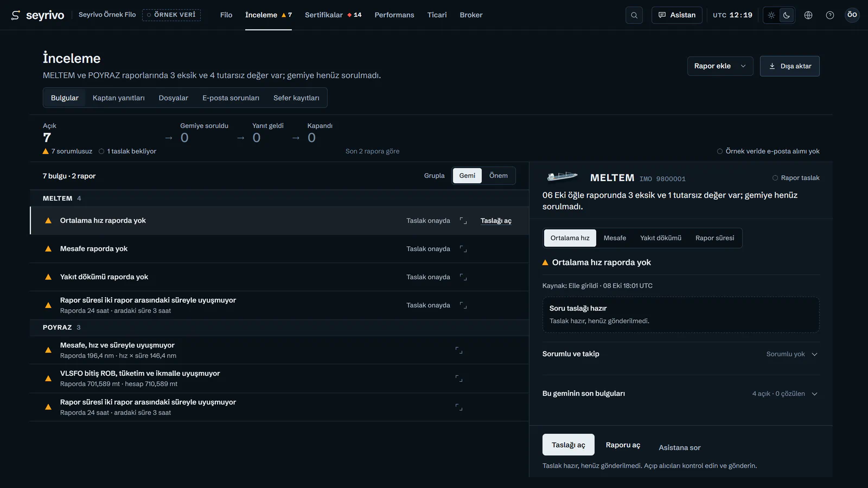Open the Performans menu

(x=394, y=15)
